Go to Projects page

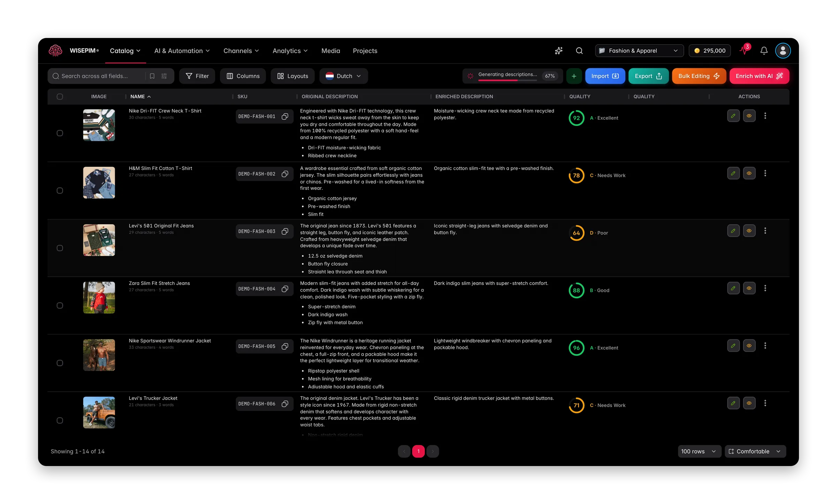coord(365,51)
